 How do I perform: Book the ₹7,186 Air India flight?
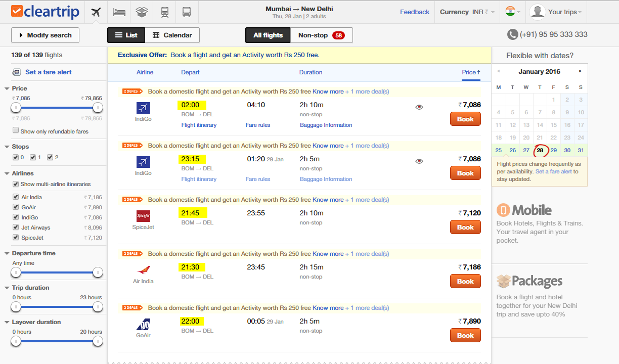point(465,281)
